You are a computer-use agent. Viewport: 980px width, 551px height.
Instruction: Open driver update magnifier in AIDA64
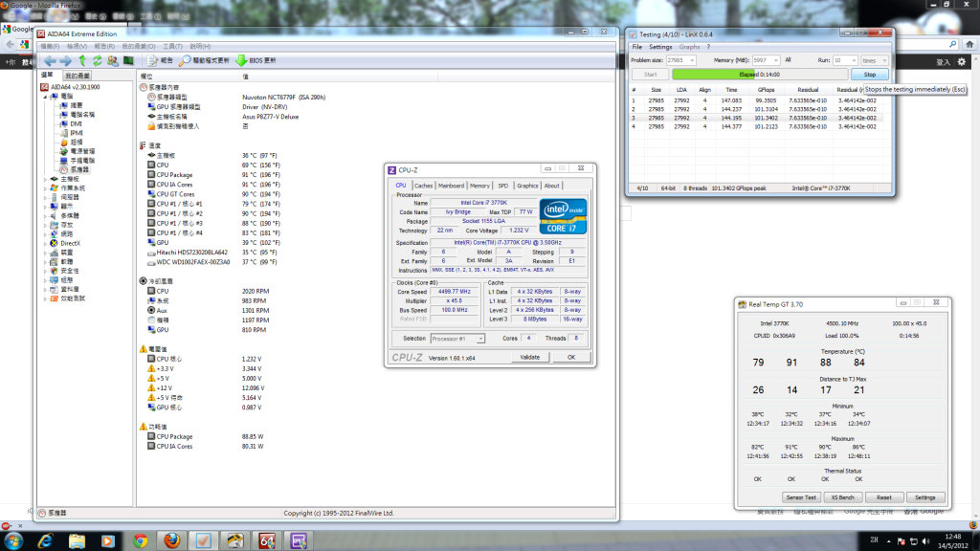204,60
